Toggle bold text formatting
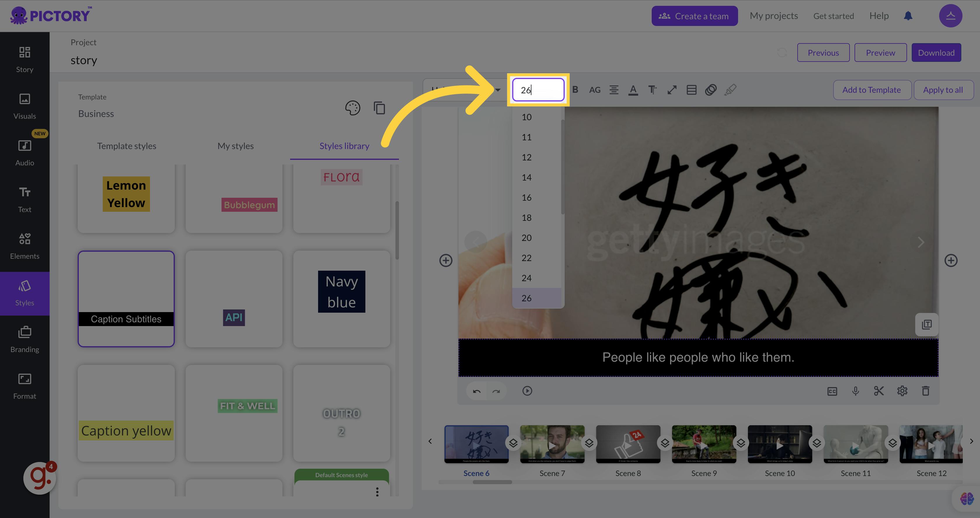 point(575,90)
